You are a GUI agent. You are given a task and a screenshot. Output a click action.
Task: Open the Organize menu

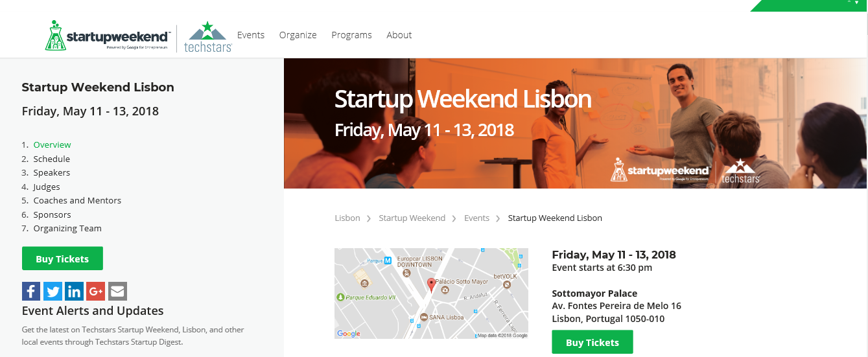tap(298, 35)
